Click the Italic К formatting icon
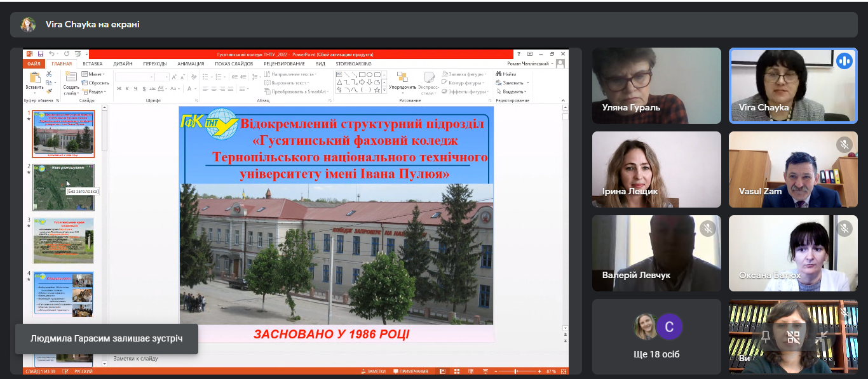 [x=127, y=89]
